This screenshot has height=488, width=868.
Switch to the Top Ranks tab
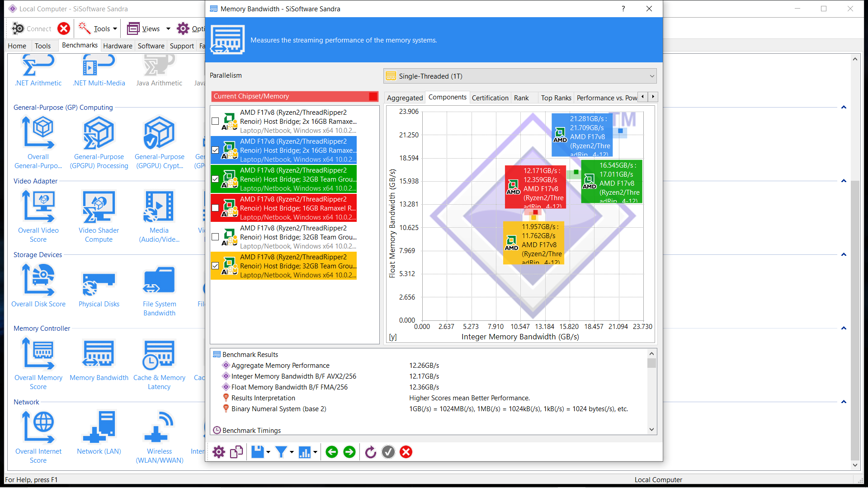point(556,98)
